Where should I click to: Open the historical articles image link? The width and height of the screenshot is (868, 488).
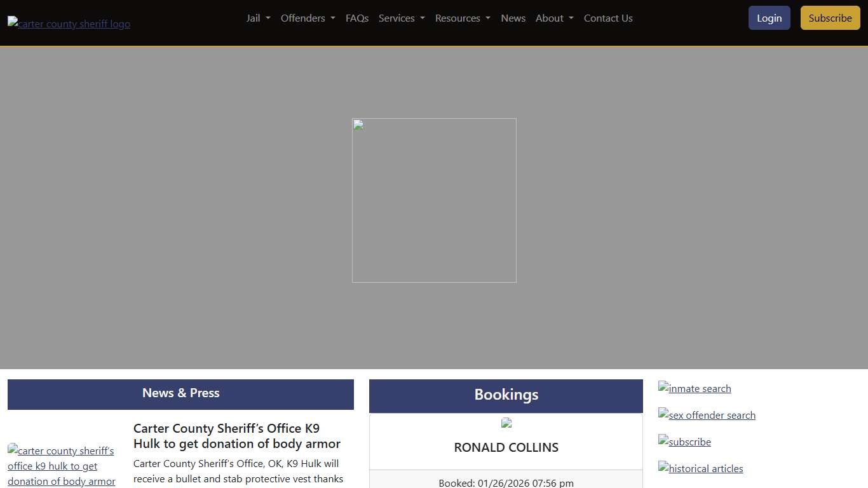[x=700, y=468]
